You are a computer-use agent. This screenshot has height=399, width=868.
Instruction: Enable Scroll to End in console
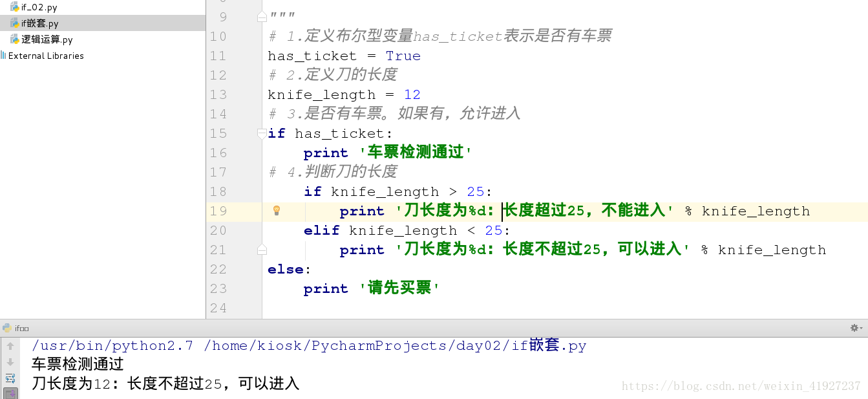tap(11, 394)
